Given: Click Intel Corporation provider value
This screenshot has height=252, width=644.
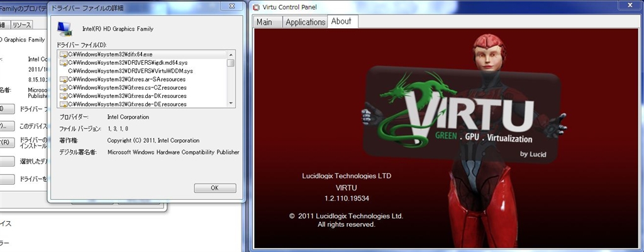Looking at the screenshot, I should 128,117.
